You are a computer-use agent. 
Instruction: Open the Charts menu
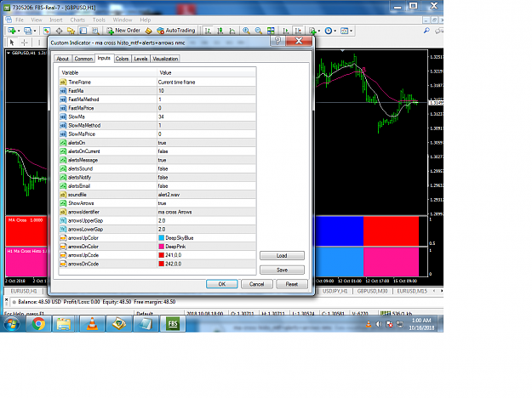[x=77, y=20]
